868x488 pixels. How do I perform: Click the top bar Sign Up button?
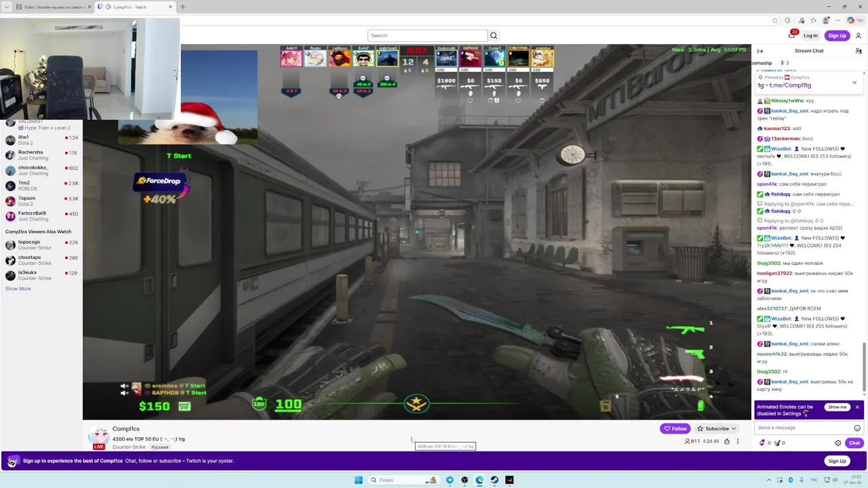click(837, 35)
